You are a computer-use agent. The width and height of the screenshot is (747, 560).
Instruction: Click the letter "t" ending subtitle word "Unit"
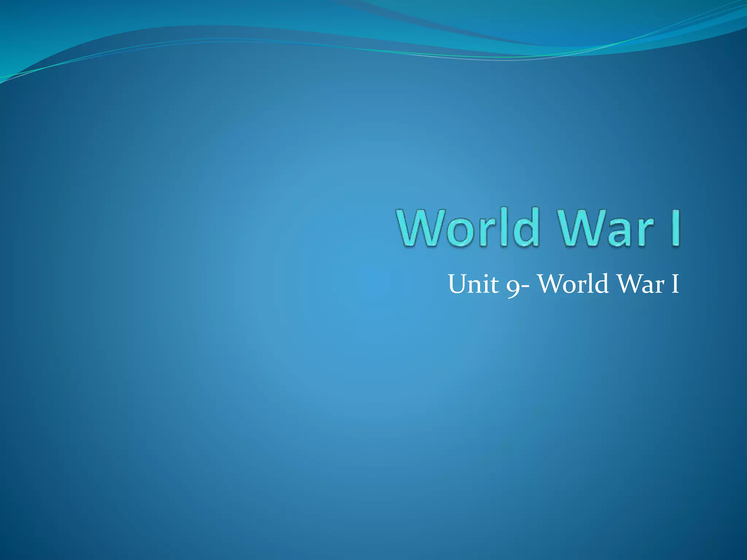(494, 285)
